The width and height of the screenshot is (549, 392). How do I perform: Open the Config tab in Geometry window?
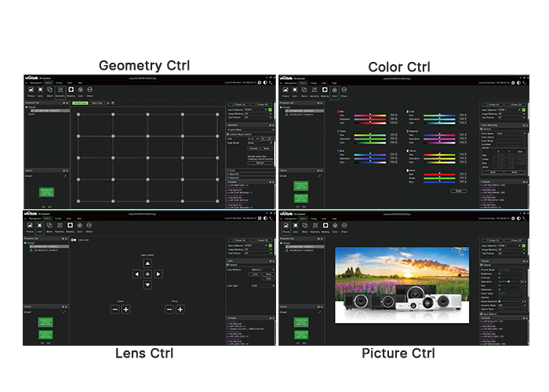(59, 82)
